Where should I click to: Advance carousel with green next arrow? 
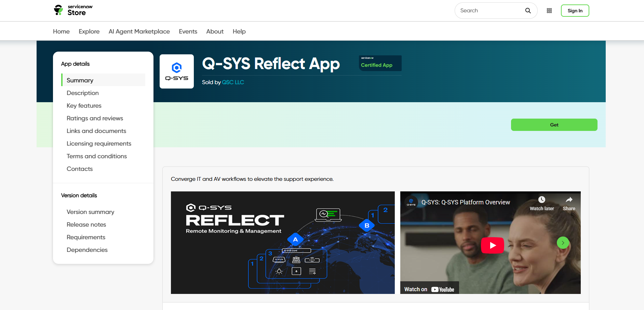(x=563, y=243)
